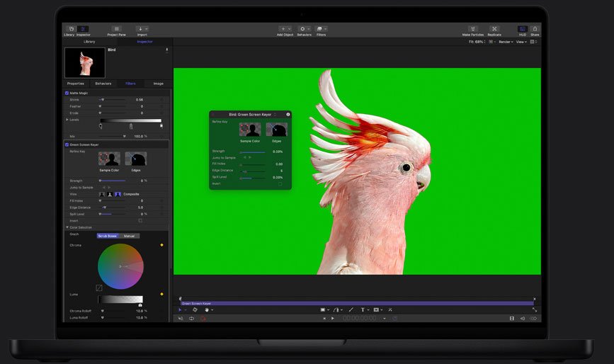Screen dimensions: 614x364
Task: Select the Paint Stroke tool
Action: 351,309
